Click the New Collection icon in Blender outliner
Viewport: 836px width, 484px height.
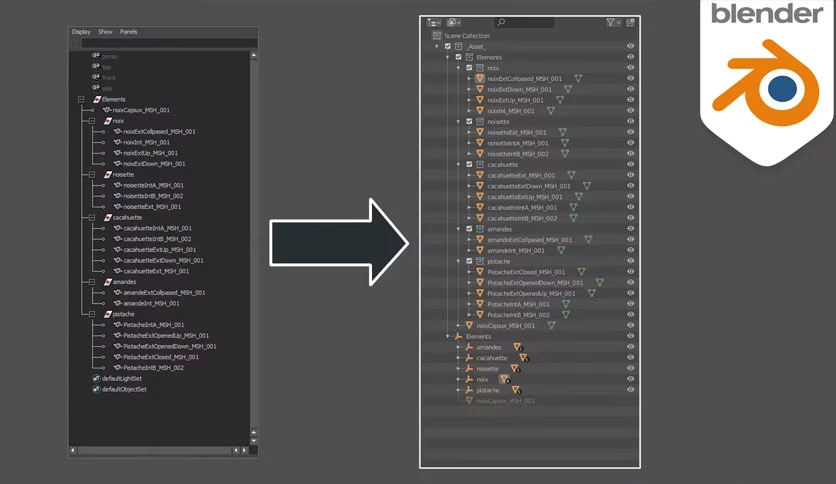click(631, 22)
